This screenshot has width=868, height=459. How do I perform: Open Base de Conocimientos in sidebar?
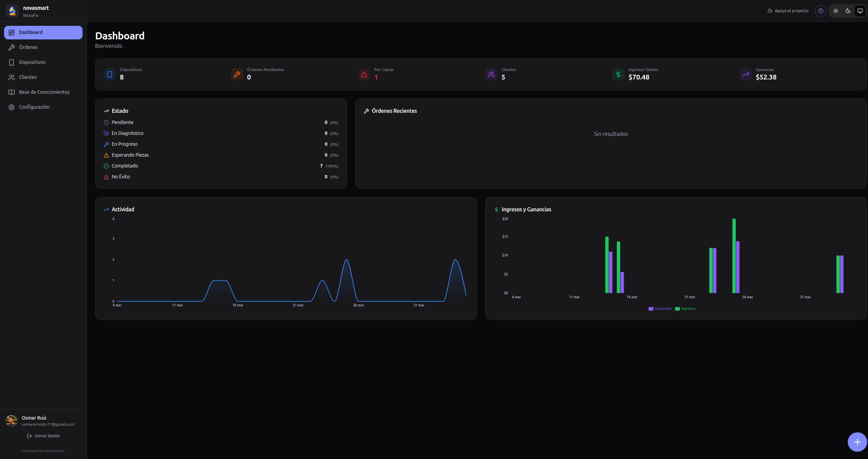tap(44, 92)
